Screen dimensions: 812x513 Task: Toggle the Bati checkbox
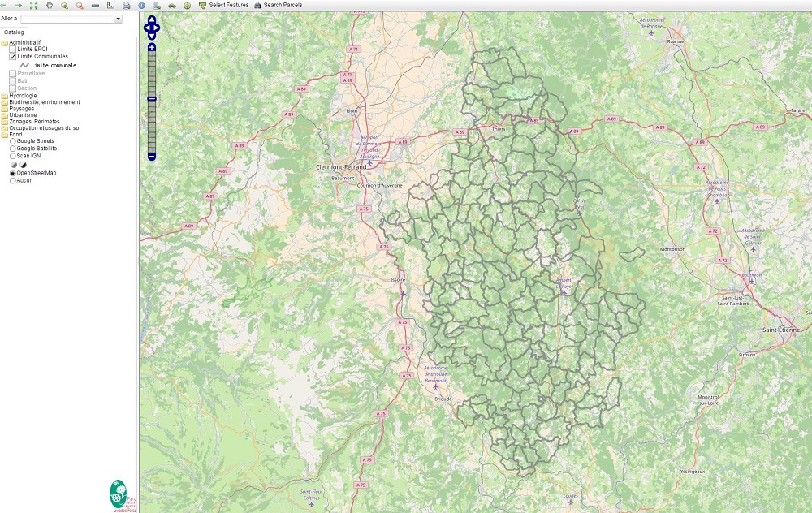pos(13,80)
